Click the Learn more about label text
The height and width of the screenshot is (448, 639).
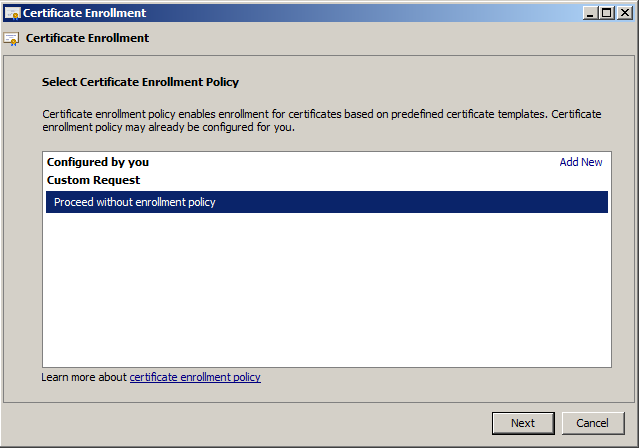click(x=84, y=377)
